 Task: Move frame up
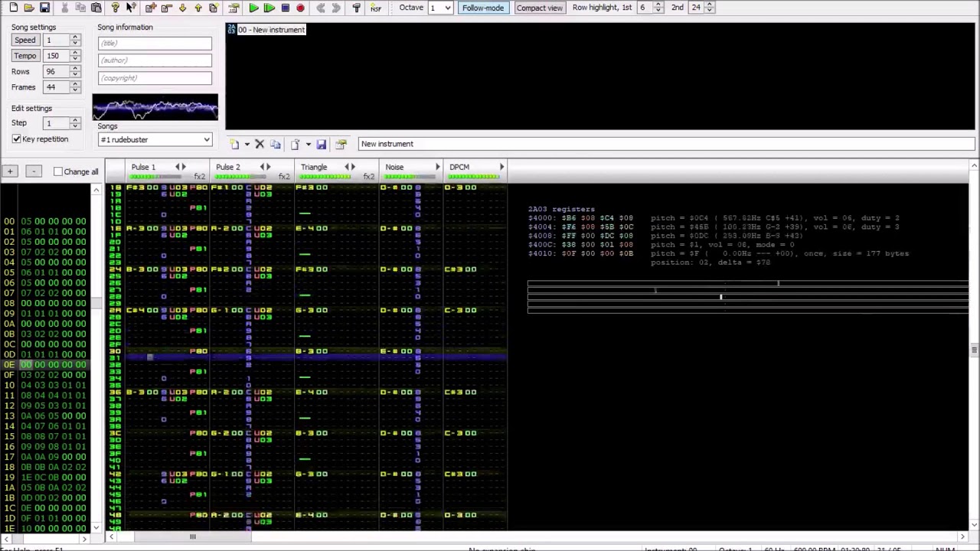coord(198,8)
